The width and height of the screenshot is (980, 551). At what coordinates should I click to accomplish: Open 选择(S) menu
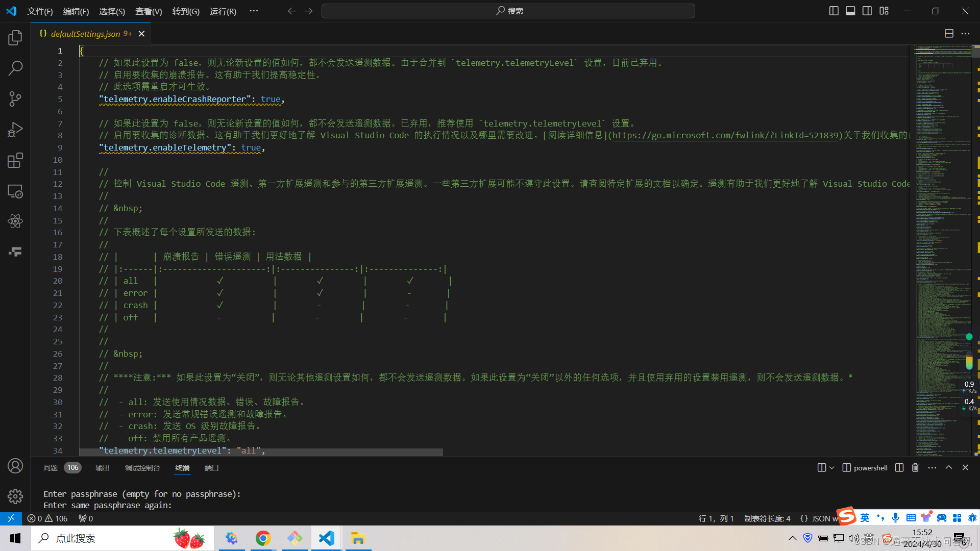coord(112,11)
